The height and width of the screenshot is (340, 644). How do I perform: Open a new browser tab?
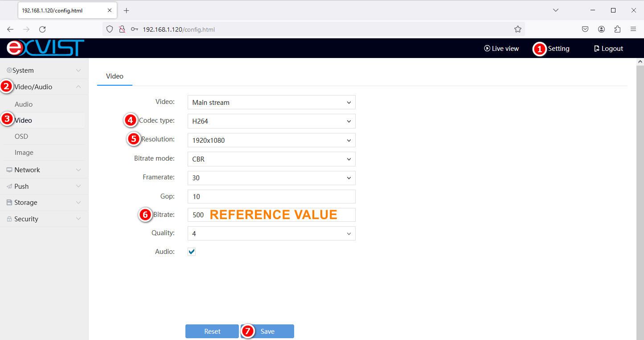126,10
